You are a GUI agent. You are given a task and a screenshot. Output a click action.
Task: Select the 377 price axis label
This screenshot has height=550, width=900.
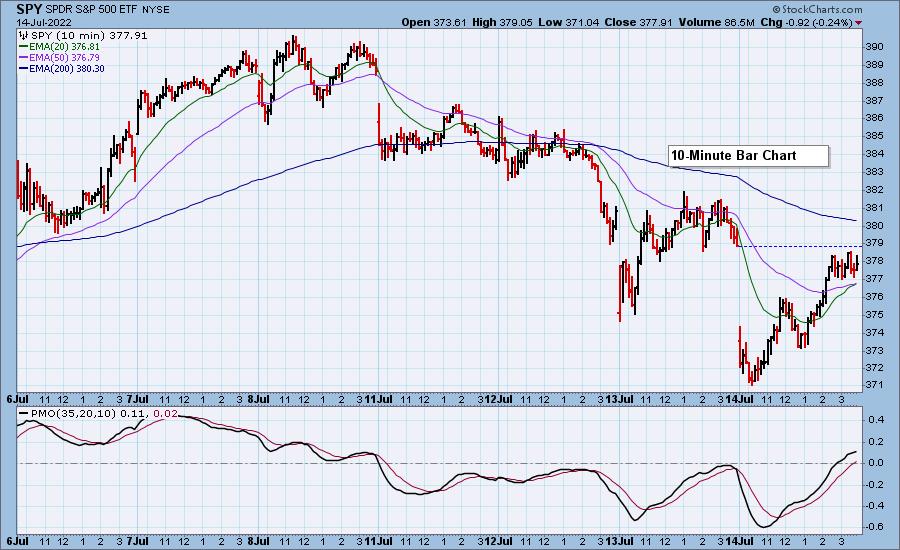coord(874,278)
